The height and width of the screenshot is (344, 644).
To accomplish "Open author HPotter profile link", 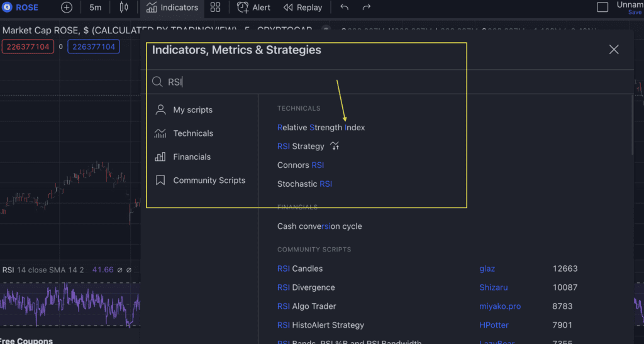I will (x=494, y=325).
